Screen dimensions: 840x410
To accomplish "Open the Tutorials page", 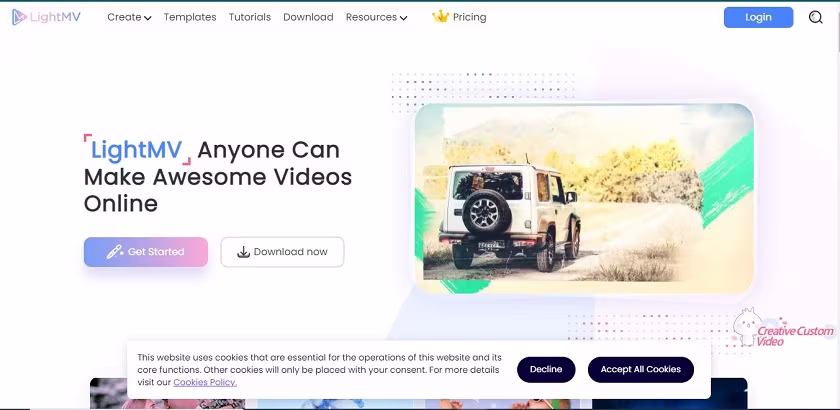I will (x=250, y=17).
